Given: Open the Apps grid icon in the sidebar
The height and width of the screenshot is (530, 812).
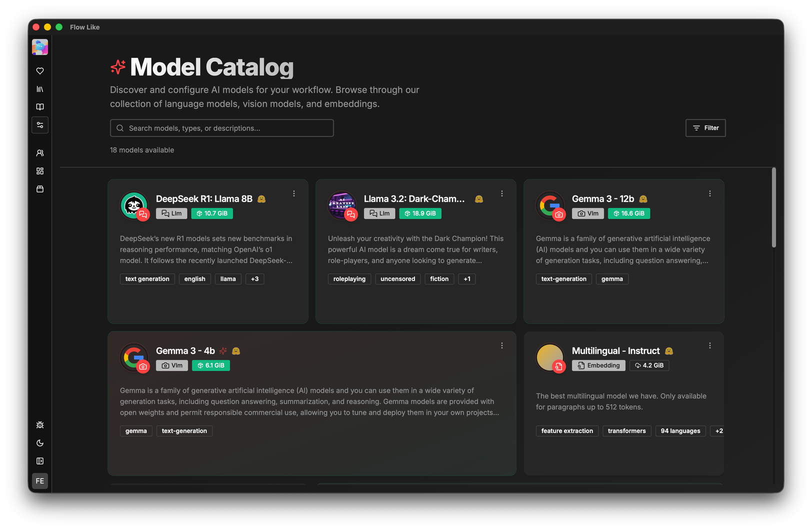Looking at the screenshot, I should click(40, 171).
